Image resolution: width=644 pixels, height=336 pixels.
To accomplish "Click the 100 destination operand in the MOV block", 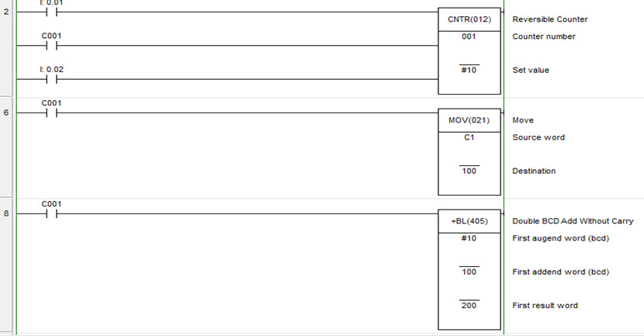I will click(469, 171).
